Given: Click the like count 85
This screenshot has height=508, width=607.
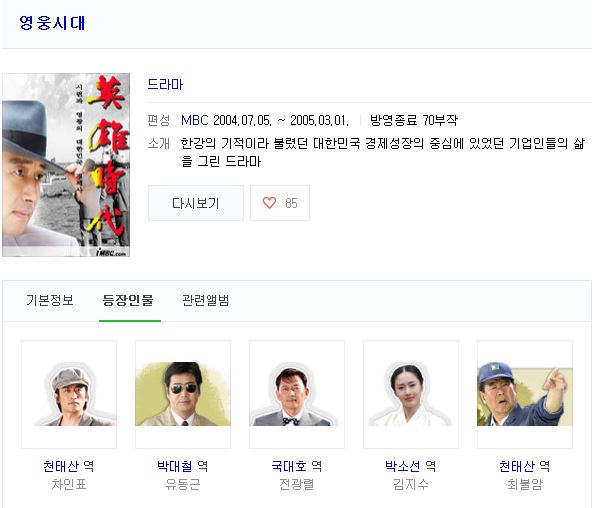Looking at the screenshot, I should 291,203.
